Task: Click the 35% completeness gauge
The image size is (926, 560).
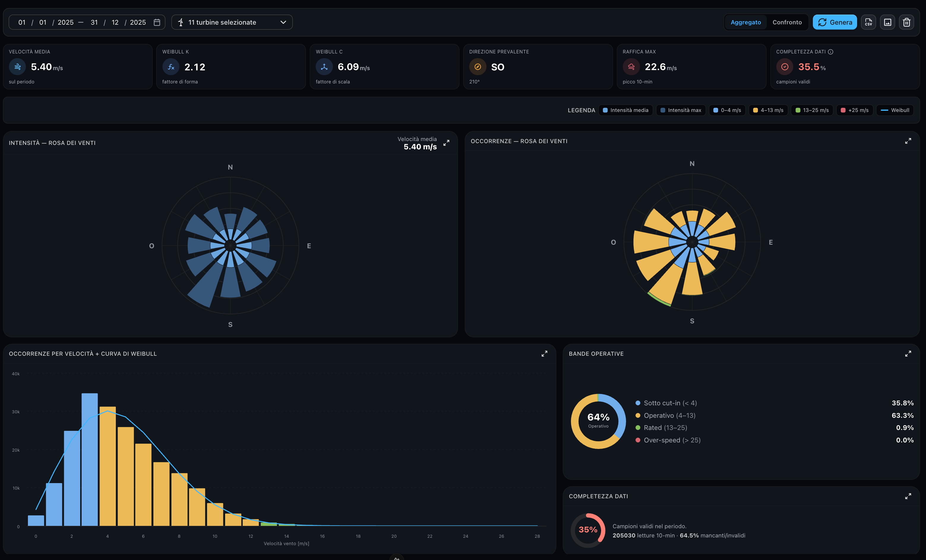Action: [588, 530]
